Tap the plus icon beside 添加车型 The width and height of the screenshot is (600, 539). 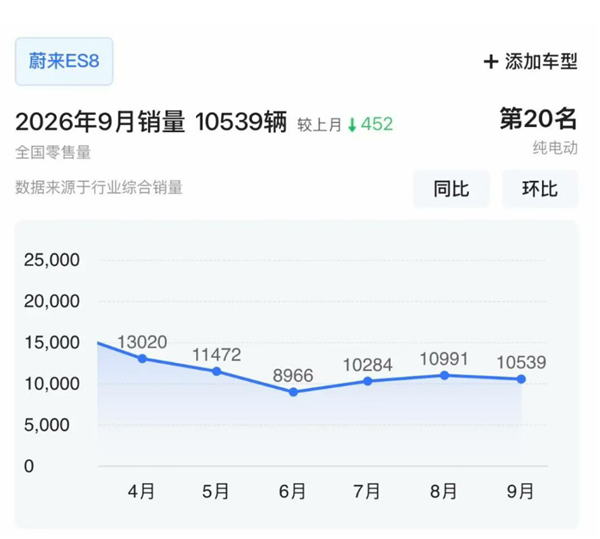[x=491, y=62]
